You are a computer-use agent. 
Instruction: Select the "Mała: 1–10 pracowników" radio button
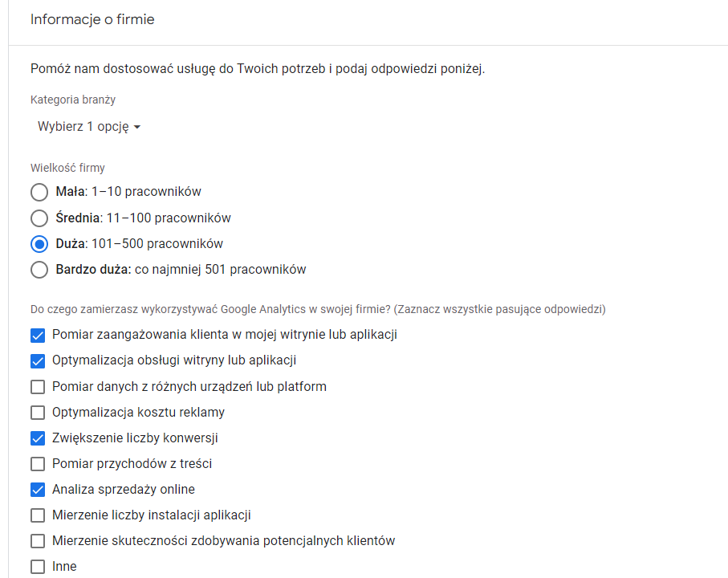point(39,192)
